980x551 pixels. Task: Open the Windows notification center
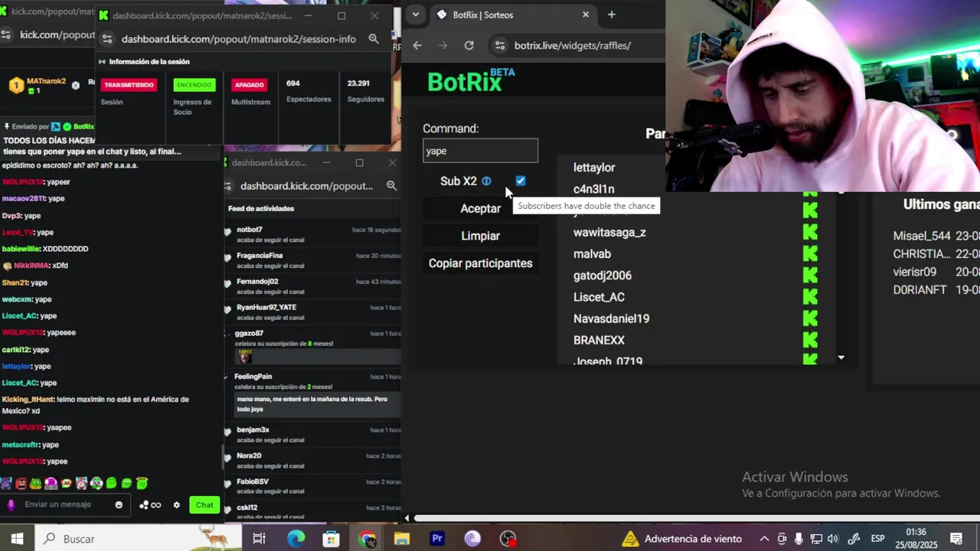click(x=955, y=539)
